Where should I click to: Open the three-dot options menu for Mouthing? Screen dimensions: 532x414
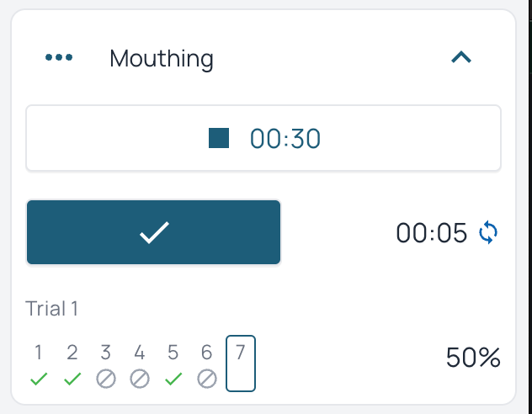[59, 58]
